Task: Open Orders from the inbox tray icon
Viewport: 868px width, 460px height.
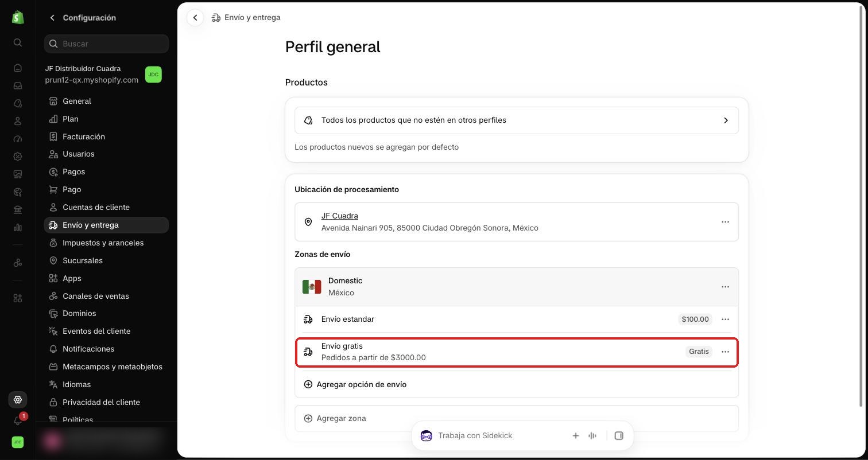Action: [18, 85]
